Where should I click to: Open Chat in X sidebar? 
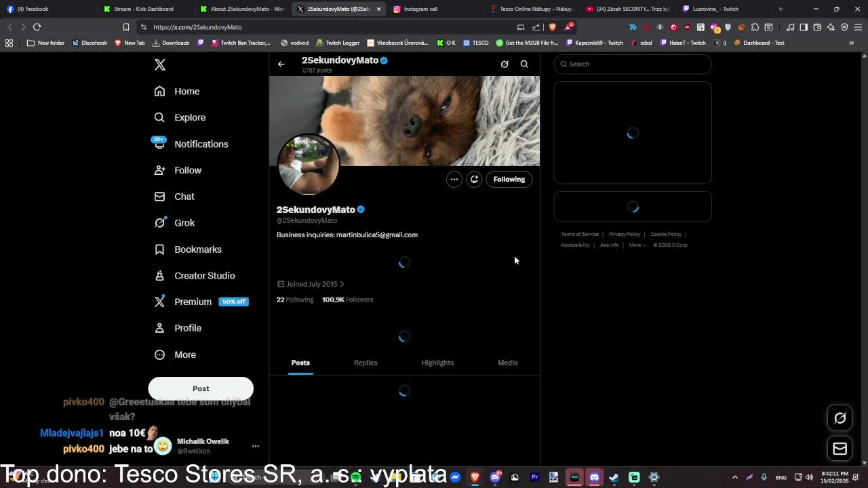click(174, 197)
